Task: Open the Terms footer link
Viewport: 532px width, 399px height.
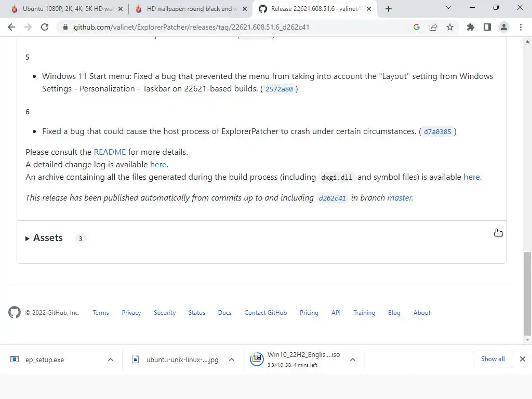Action: point(101,312)
